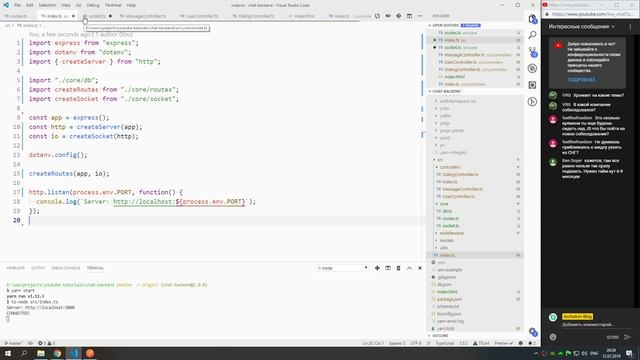Open the Debug menu
This screenshot has width=640, height=360.
pos(93,5)
